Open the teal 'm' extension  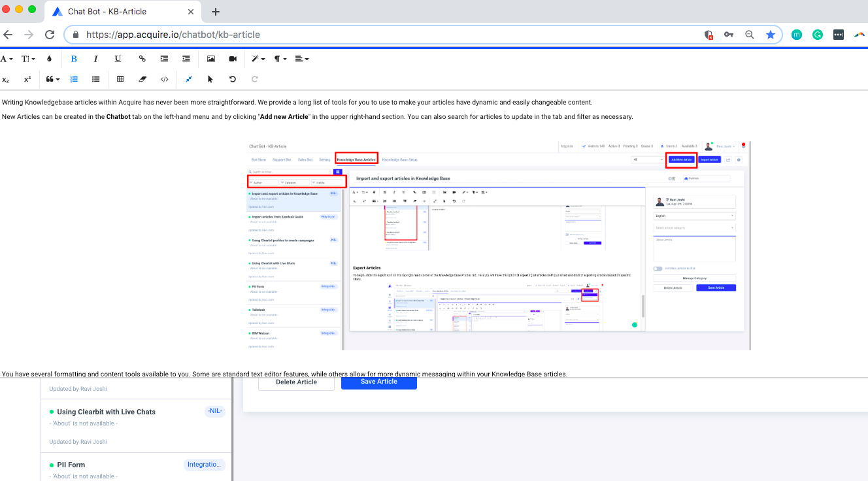pyautogui.click(x=797, y=35)
